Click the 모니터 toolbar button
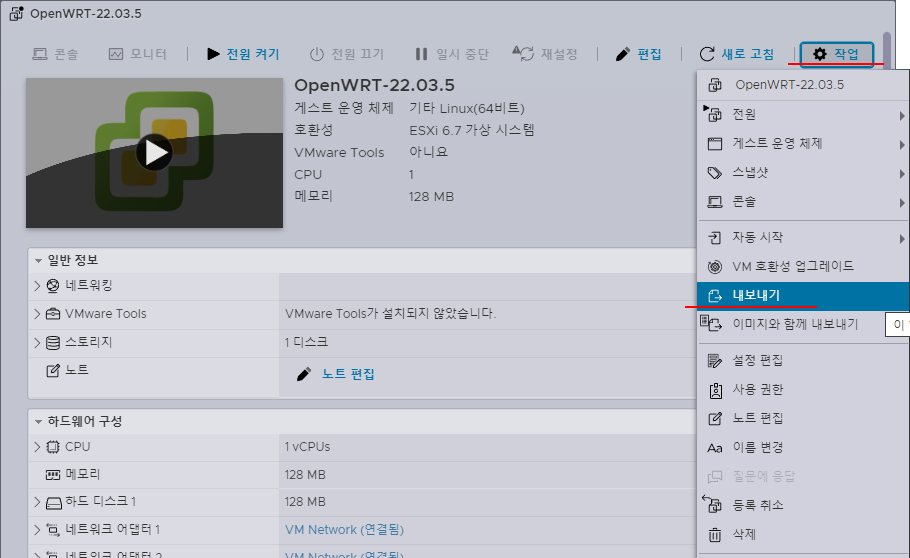The image size is (910, 558). pyautogui.click(x=138, y=54)
